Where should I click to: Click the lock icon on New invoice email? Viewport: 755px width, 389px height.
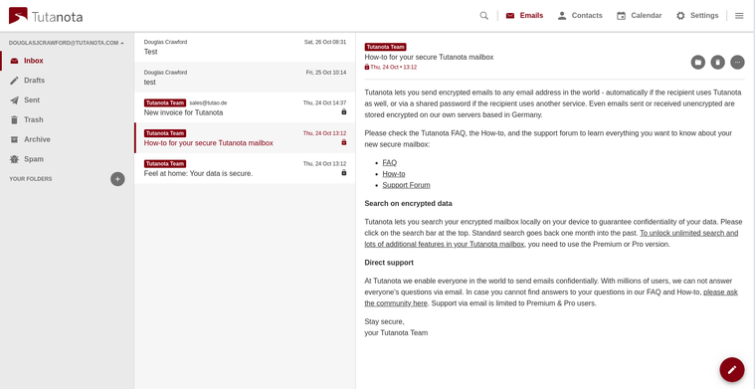(344, 112)
